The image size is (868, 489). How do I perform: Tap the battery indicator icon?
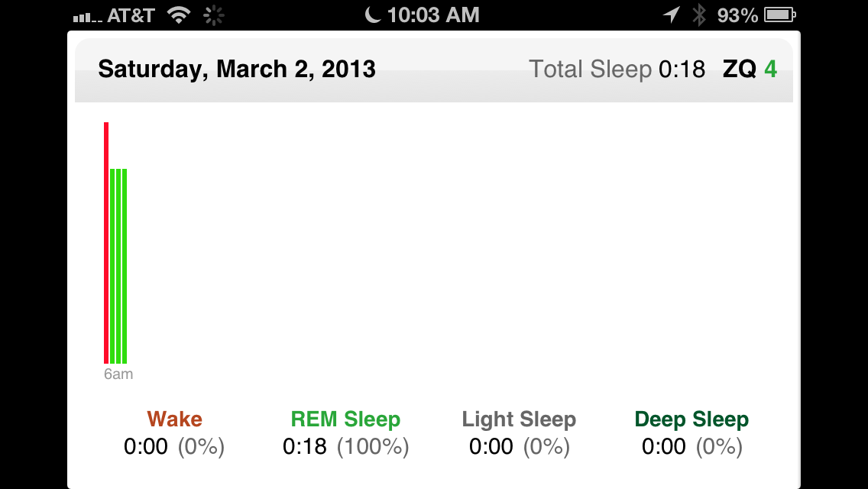(780, 15)
